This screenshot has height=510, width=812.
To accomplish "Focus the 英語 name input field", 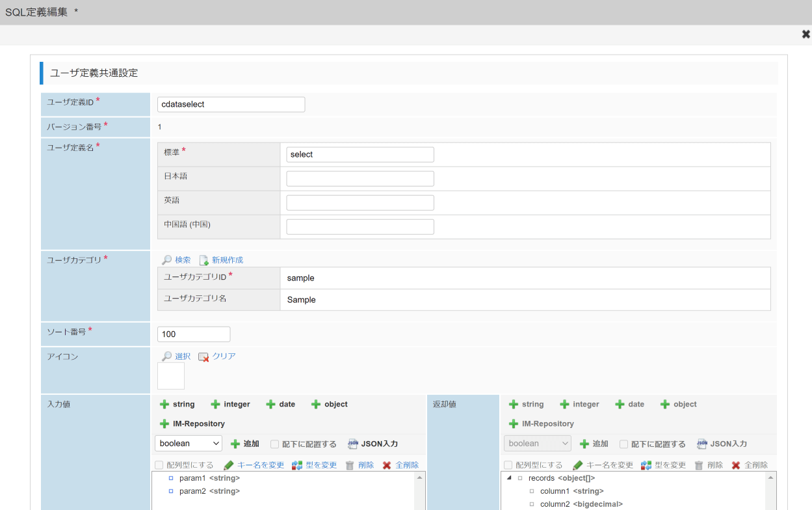I will (360, 202).
